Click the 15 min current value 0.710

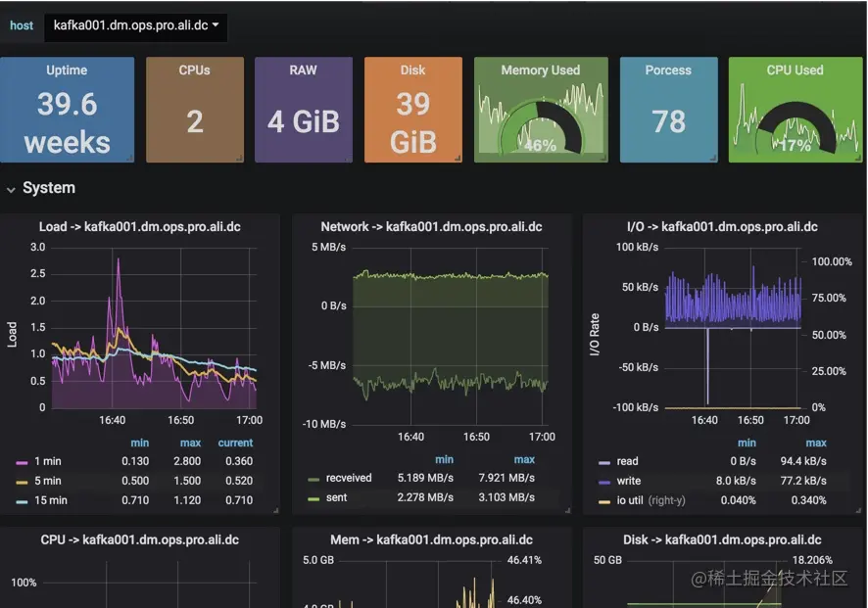239,500
